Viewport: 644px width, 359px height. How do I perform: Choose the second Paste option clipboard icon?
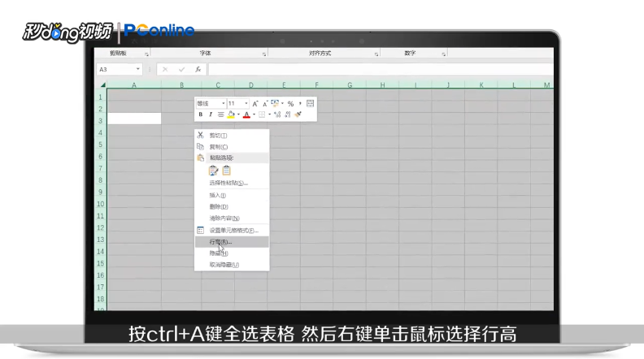pos(226,171)
